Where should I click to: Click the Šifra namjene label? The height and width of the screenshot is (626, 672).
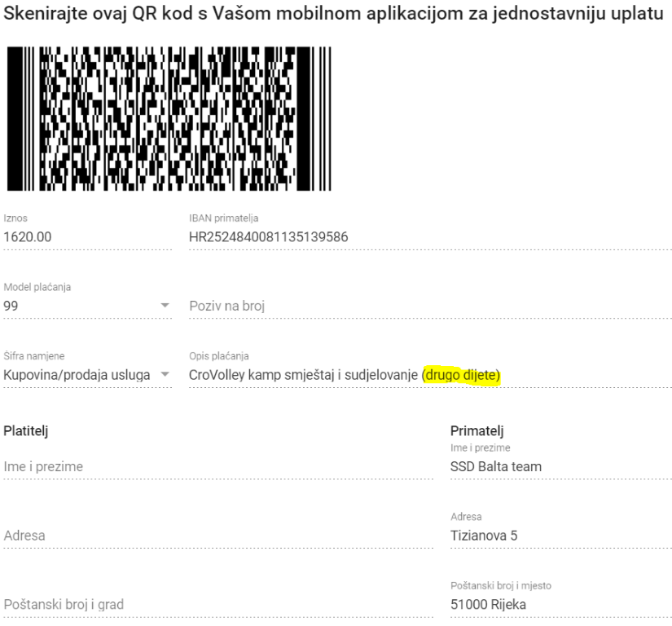(x=34, y=356)
